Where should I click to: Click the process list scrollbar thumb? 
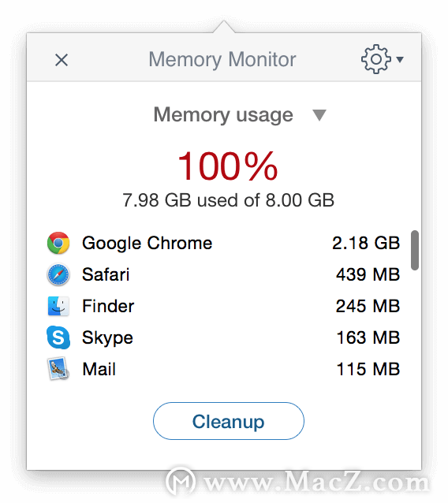pos(415,250)
